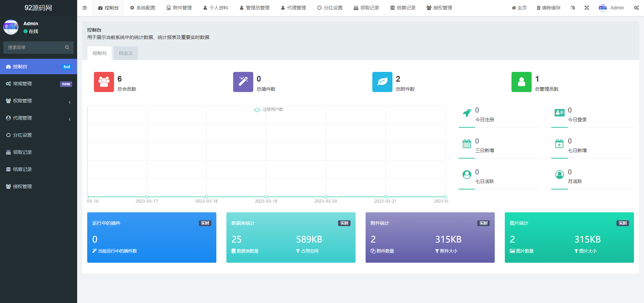This screenshot has width=644, height=303.
Task: Click the search magnifier icon in the sidebar
Action: pyautogui.click(x=67, y=47)
